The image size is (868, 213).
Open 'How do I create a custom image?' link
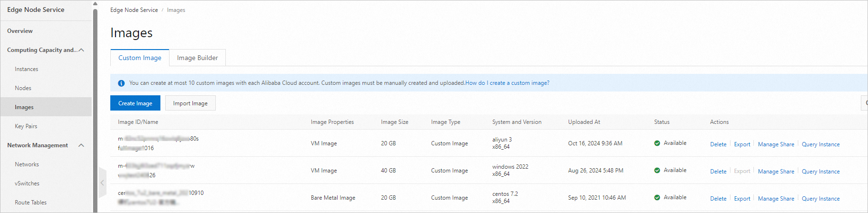point(507,83)
